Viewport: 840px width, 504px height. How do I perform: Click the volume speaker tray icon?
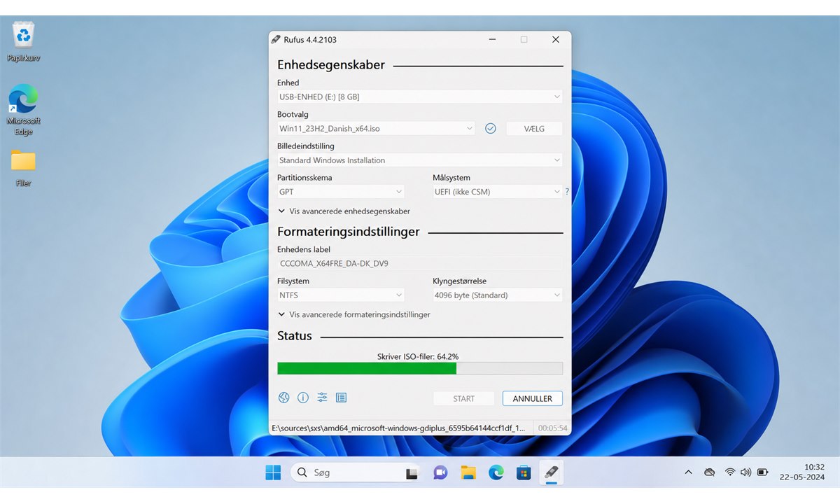(x=745, y=472)
